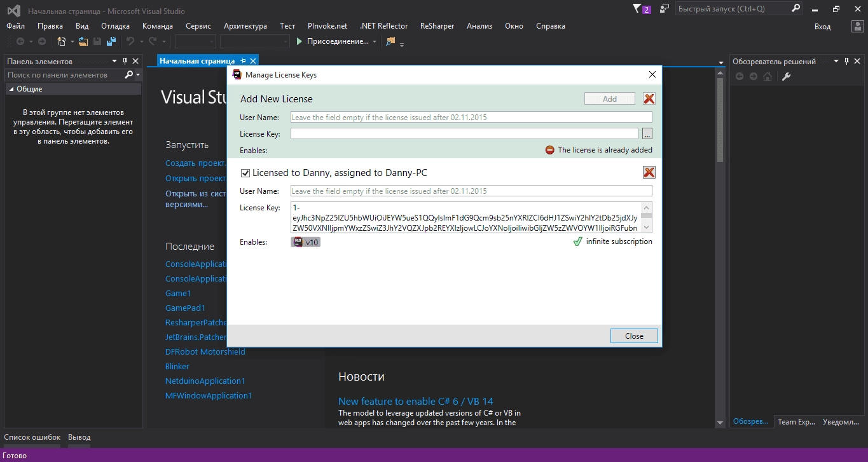Pin the Обозреватель решений panel
Image resolution: width=868 pixels, height=462 pixels.
(846, 61)
